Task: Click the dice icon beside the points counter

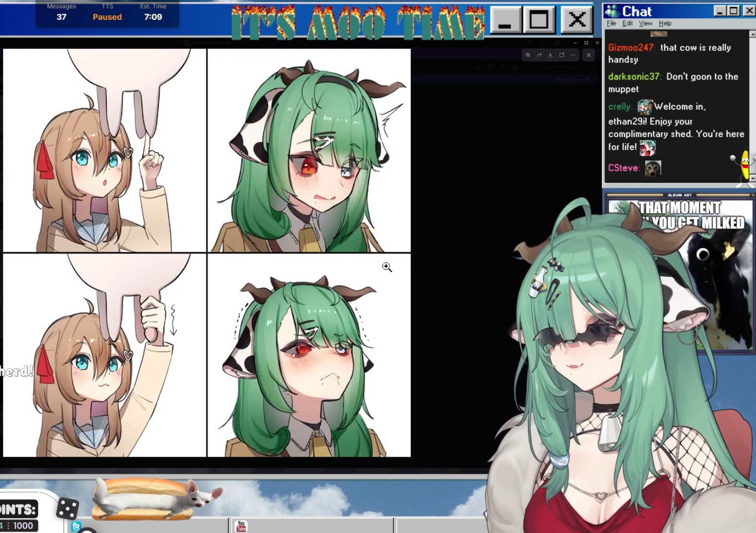Action: 67,509
